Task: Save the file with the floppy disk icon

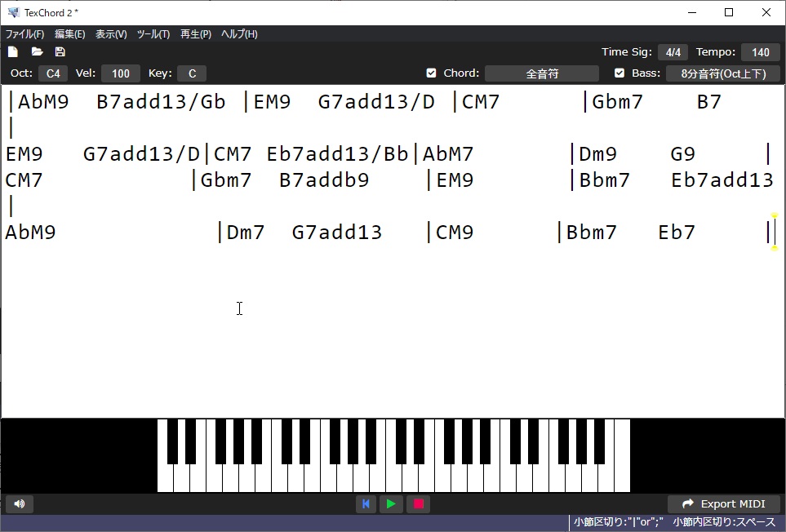Action: click(60, 52)
